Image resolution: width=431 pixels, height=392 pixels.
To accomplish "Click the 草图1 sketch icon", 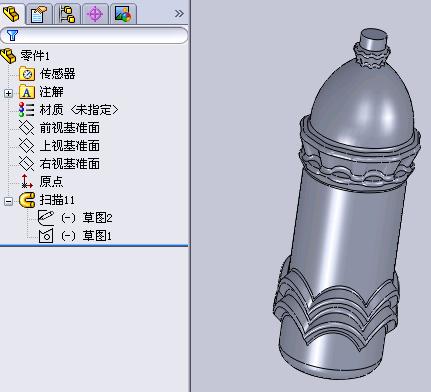I will 46,236.
